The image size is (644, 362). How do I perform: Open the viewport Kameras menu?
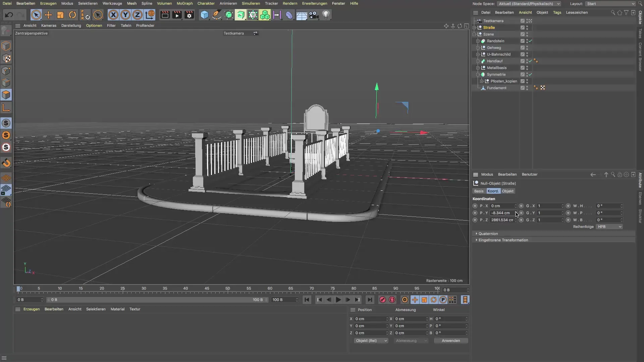pos(49,25)
